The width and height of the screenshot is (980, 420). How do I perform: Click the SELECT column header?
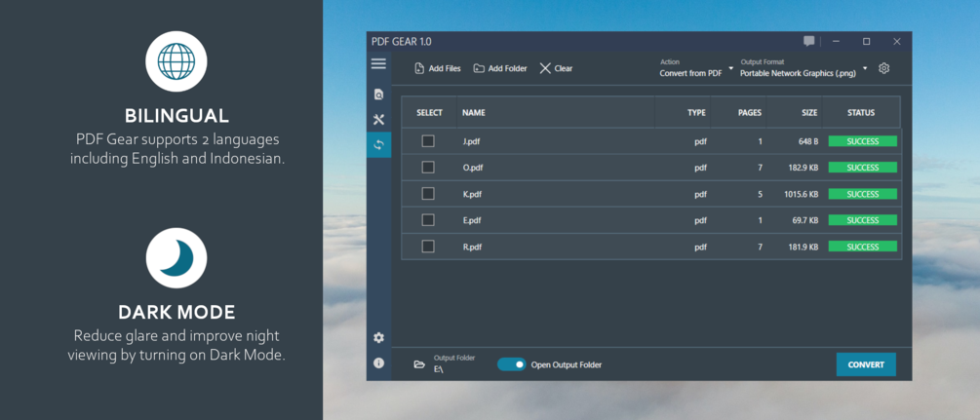pyautogui.click(x=429, y=113)
